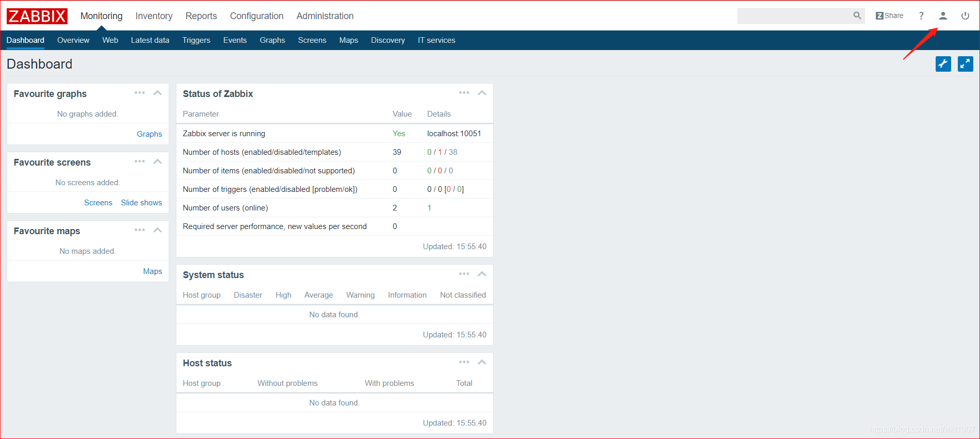Click the Disaster column header in System status
Image resolution: width=980 pixels, height=439 pixels.
[248, 295]
